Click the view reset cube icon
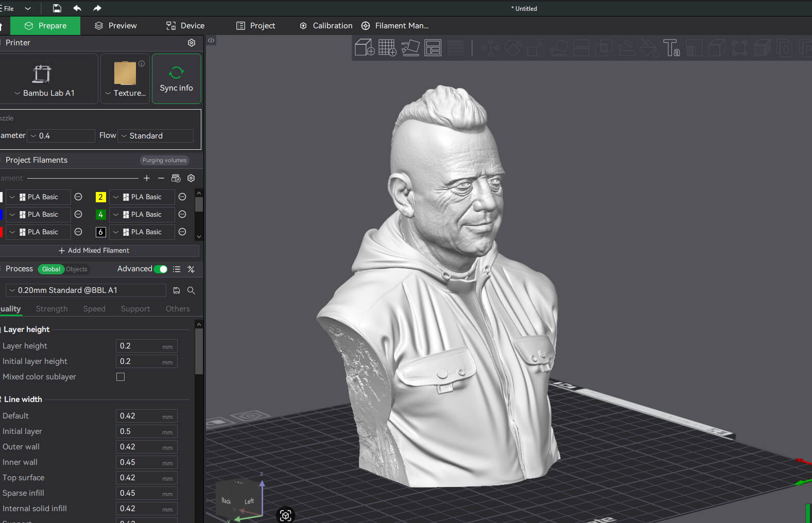The width and height of the screenshot is (812, 523). click(x=285, y=515)
